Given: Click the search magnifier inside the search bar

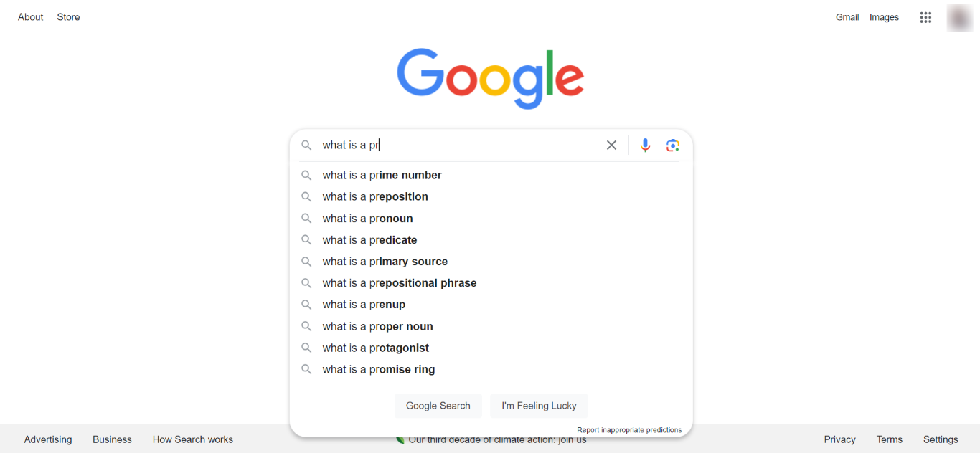Looking at the screenshot, I should point(306,145).
